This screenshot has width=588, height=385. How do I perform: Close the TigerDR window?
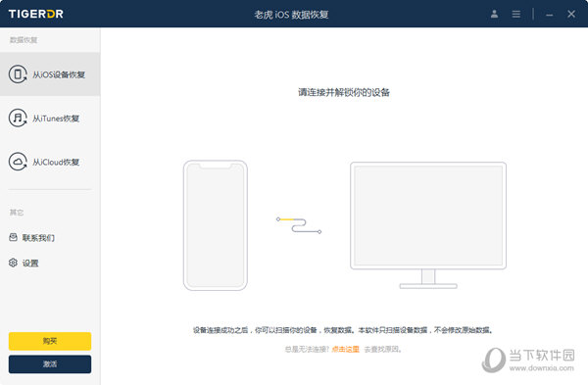click(x=571, y=15)
